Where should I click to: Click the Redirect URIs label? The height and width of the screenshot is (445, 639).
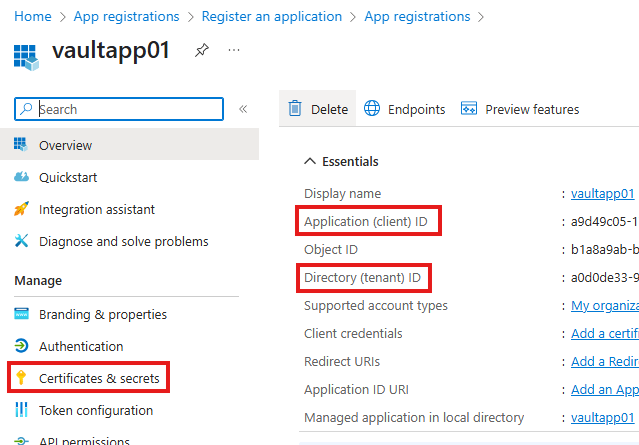click(342, 361)
